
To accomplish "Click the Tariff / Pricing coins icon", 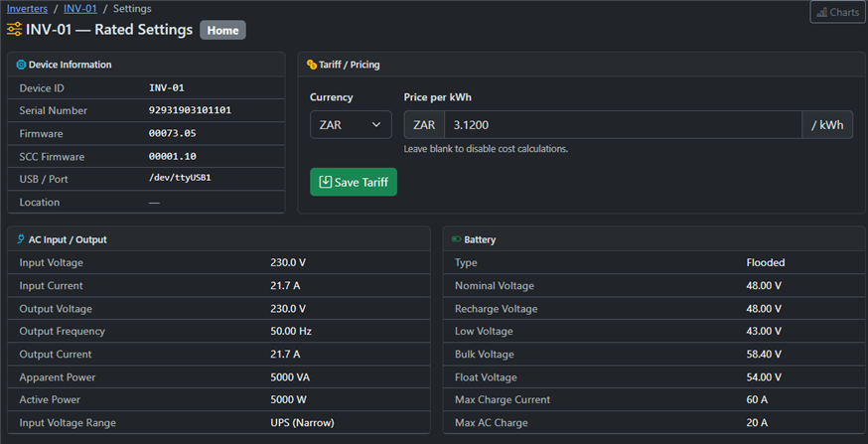I will (x=312, y=65).
